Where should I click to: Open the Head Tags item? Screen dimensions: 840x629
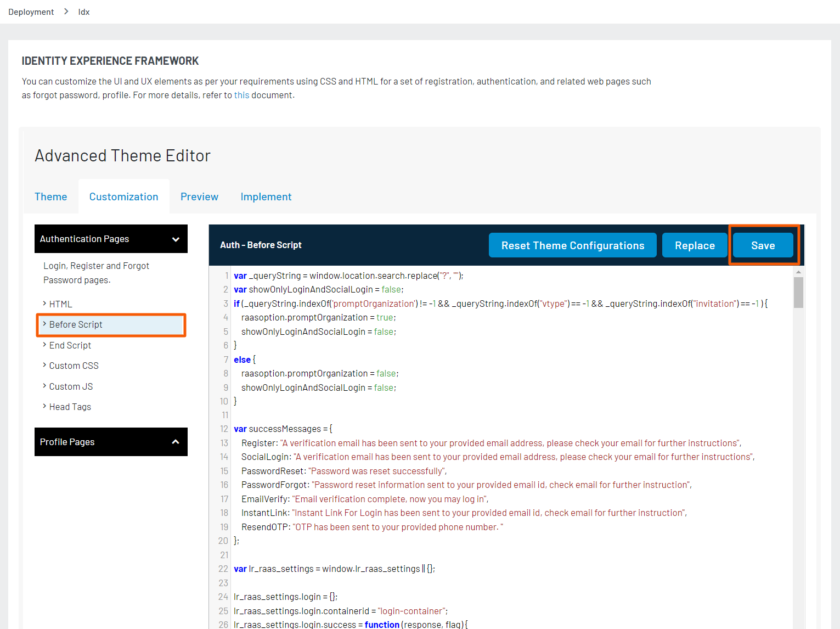pos(70,407)
